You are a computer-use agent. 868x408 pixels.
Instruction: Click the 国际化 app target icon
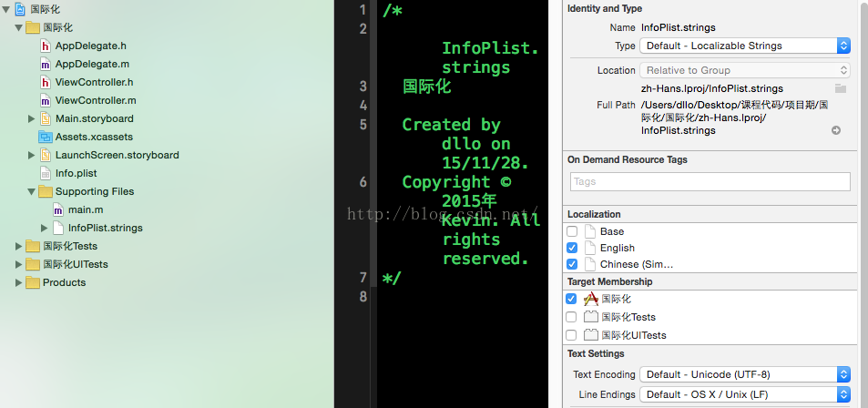tap(591, 299)
